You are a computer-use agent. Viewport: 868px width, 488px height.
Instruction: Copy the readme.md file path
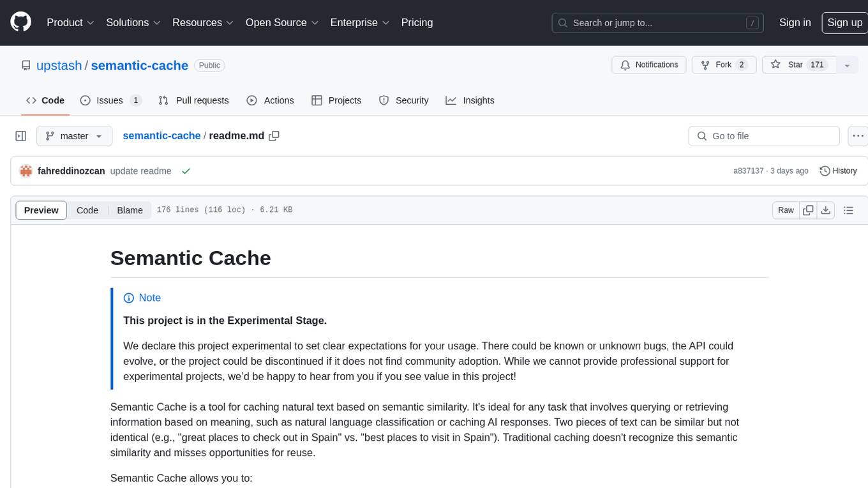coord(274,135)
